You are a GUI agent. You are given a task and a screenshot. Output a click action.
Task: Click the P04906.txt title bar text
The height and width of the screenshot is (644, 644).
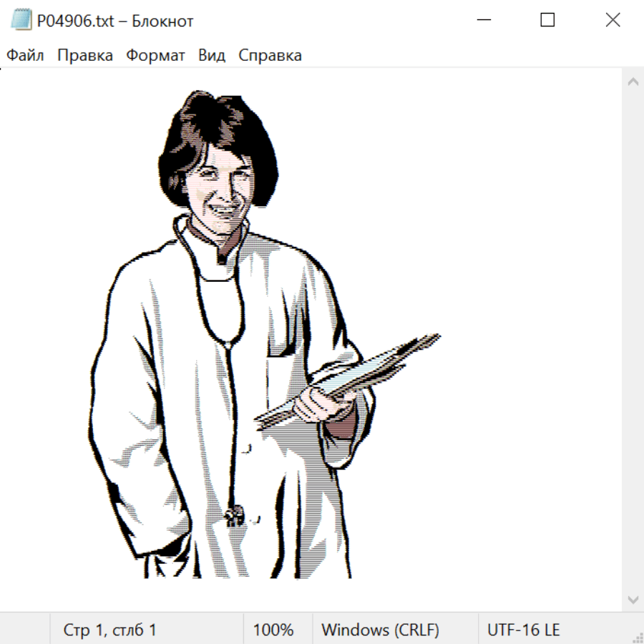coord(115,21)
